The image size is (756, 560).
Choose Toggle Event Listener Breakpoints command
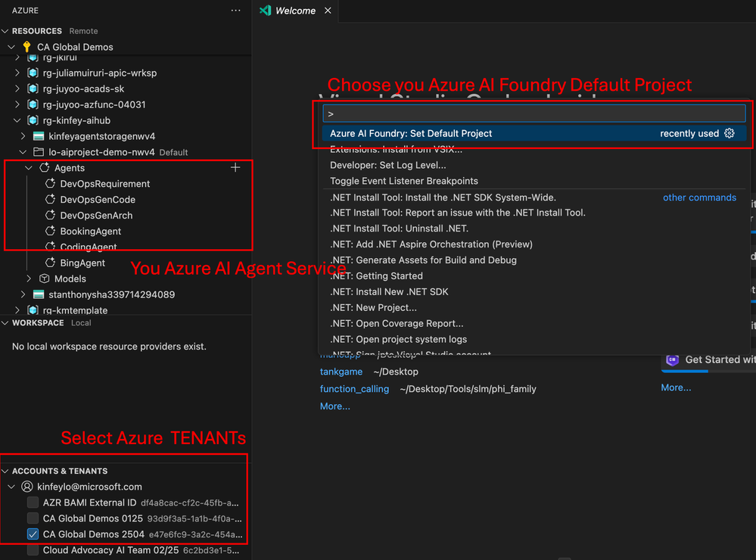click(534, 181)
